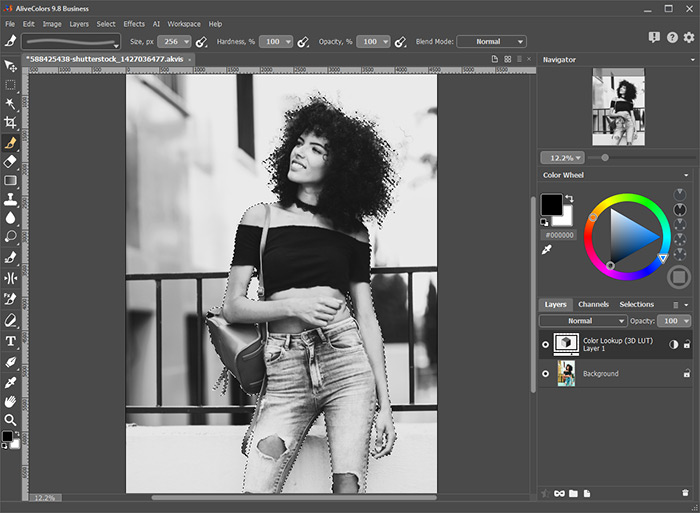Select the History Brush tool

(x=10, y=258)
